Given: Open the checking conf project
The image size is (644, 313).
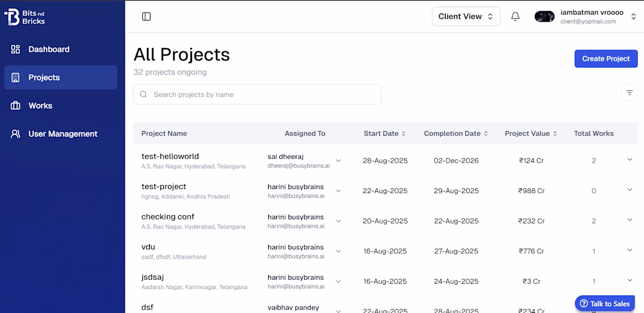Looking at the screenshot, I should [x=167, y=216].
